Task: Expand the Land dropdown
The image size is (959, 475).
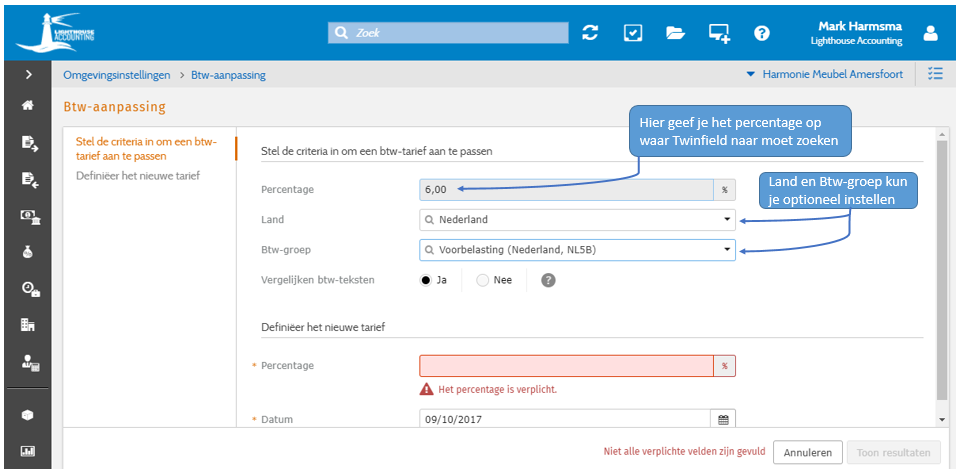Action: click(727, 220)
